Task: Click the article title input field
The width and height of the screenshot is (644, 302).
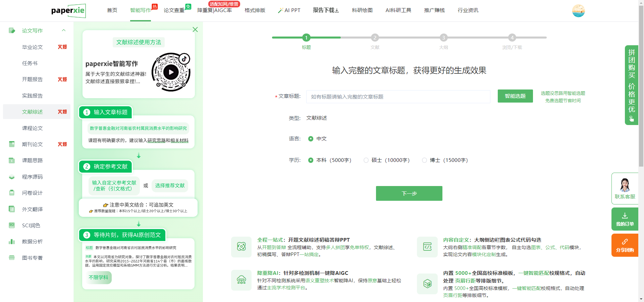Action: (398, 97)
